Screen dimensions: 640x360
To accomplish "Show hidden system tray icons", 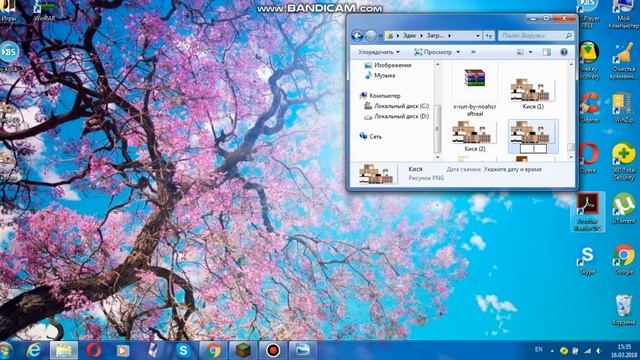I will (552, 350).
